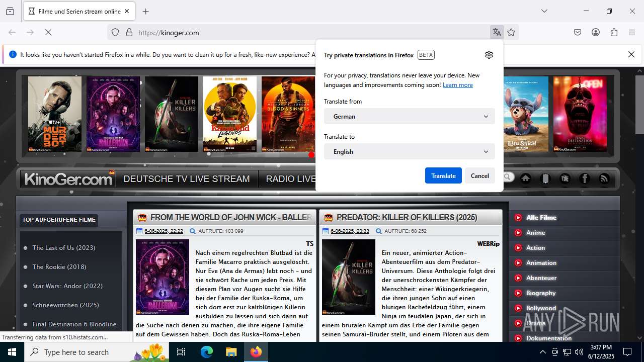Open the Windows Start menu

pyautogui.click(x=12, y=352)
